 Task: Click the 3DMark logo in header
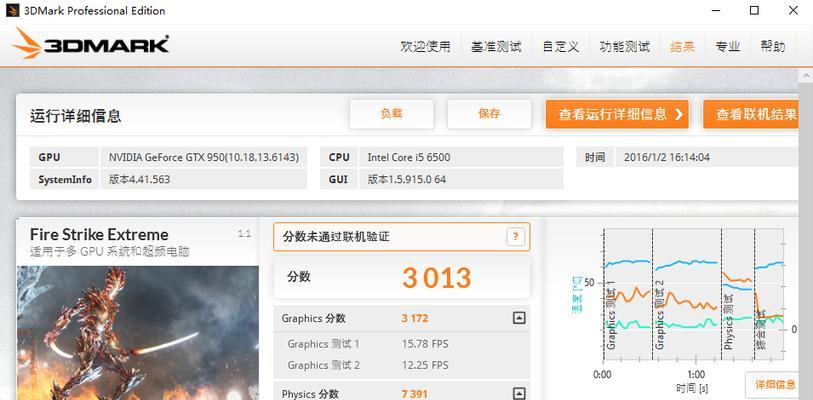[91, 44]
